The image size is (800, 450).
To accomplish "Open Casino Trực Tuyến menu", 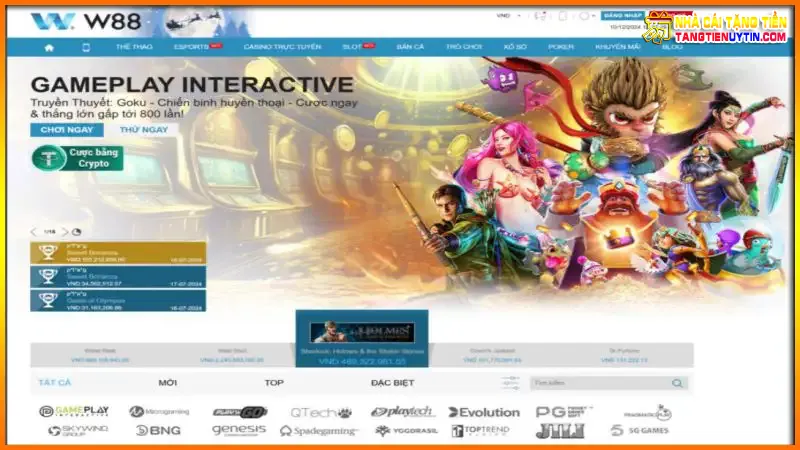I will pos(282,47).
